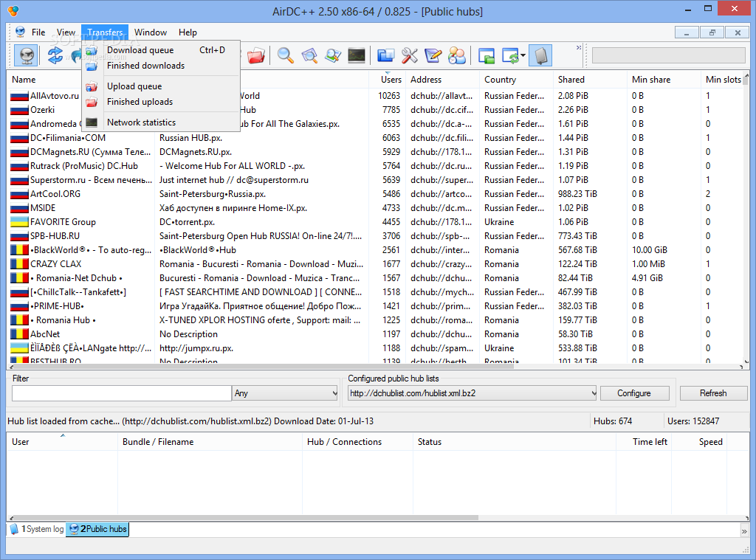Toggle the highlighted gray device toolbar icon
Viewport: 756px width, 560px height.
click(540, 55)
